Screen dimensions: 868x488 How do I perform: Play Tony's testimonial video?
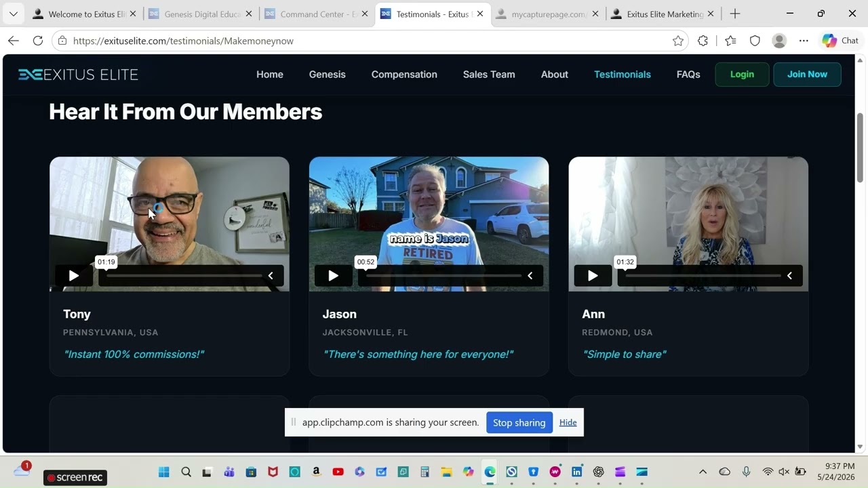tap(74, 275)
